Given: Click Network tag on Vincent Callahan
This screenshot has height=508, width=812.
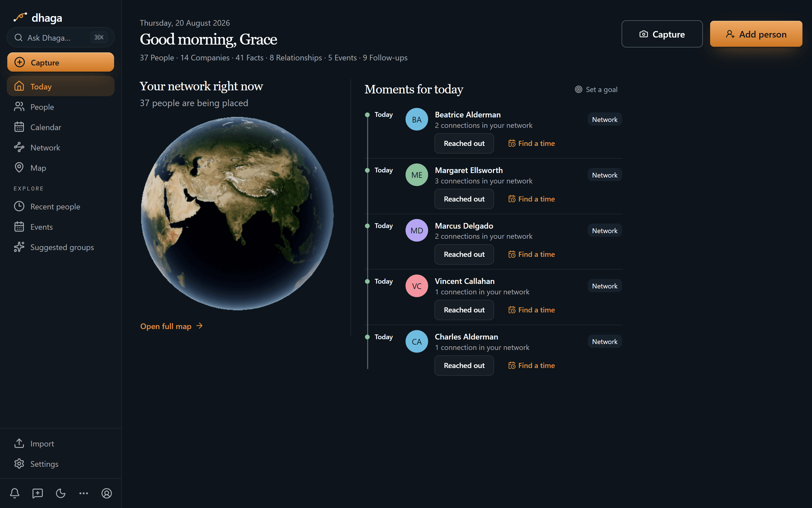Looking at the screenshot, I should [605, 286].
